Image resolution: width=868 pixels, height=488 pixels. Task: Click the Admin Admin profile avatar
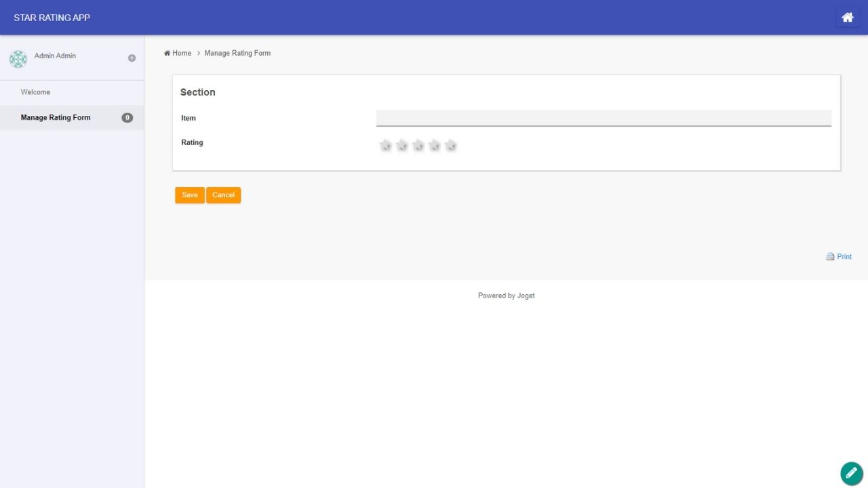click(x=18, y=59)
